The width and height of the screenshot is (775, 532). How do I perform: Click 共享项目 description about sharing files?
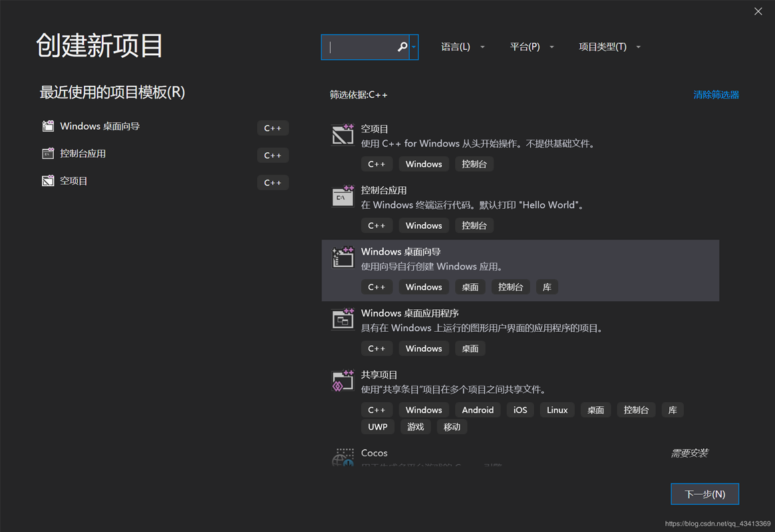[455, 390]
